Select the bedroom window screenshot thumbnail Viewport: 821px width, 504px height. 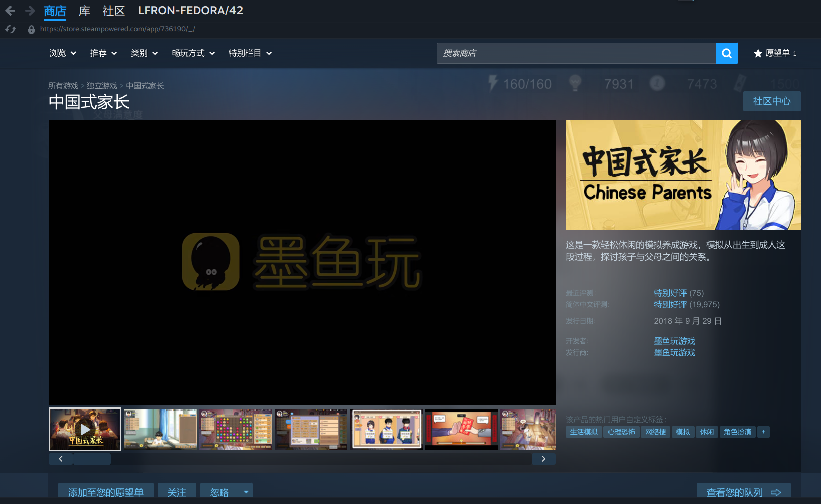pyautogui.click(x=160, y=429)
